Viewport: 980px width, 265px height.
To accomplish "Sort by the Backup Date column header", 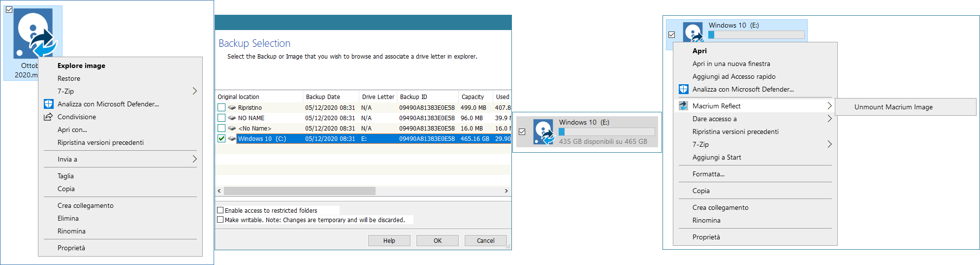I will [x=330, y=97].
